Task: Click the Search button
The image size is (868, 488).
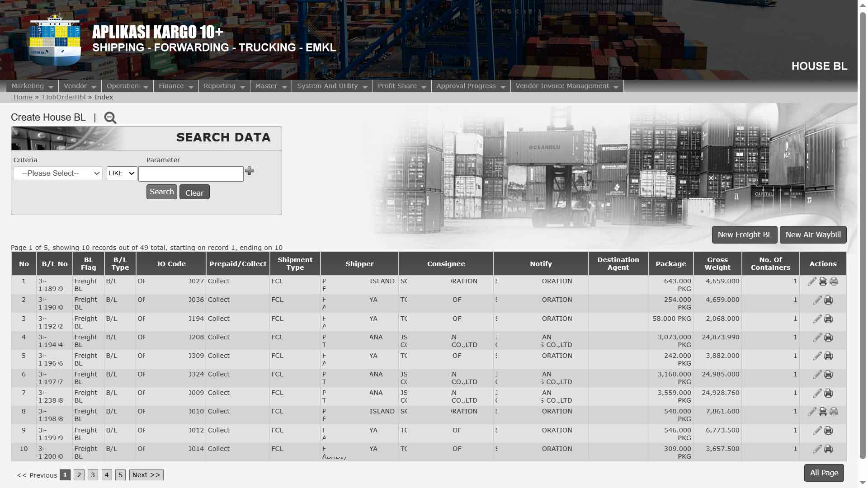Action: click(x=161, y=192)
